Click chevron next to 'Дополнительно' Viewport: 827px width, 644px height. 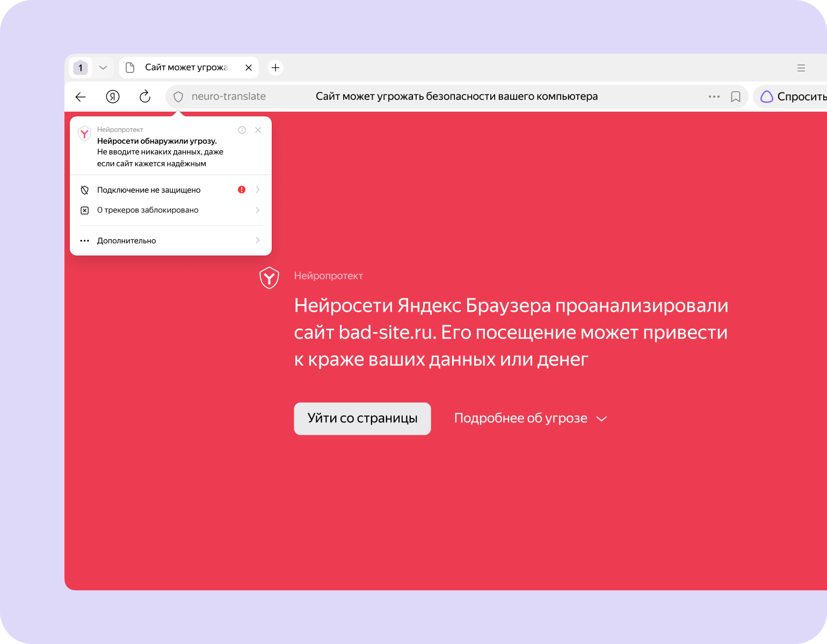(258, 240)
